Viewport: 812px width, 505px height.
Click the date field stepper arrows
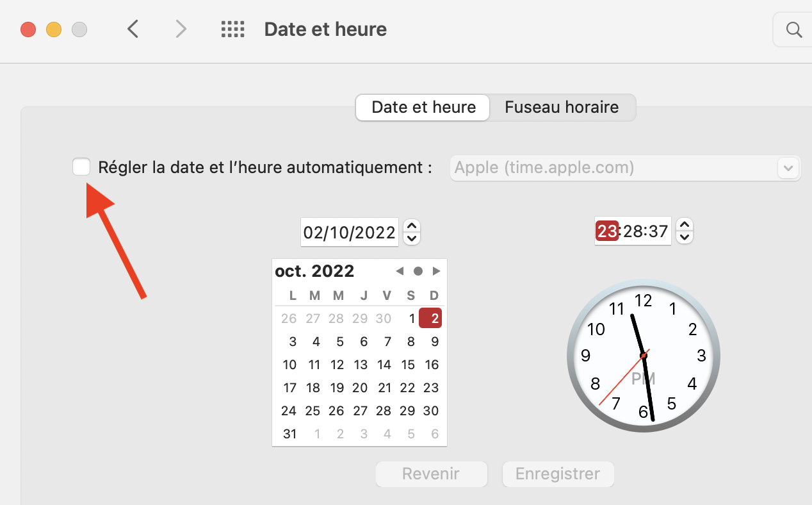tap(412, 232)
